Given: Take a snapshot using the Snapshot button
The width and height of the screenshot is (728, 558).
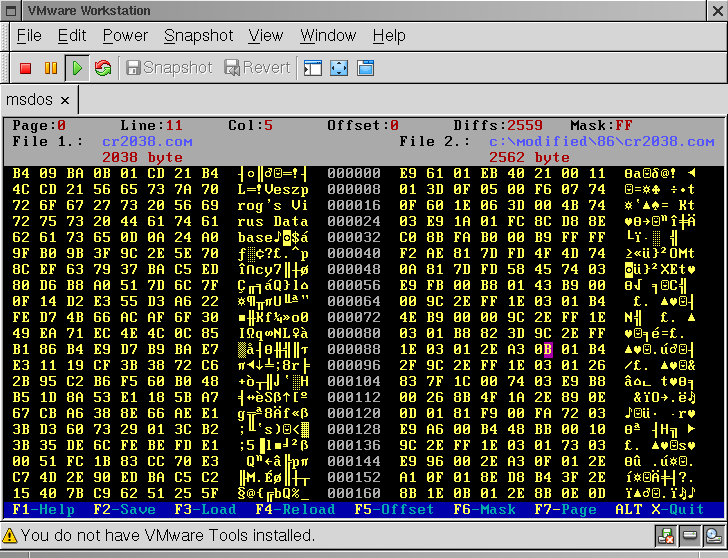Looking at the screenshot, I should [x=169, y=68].
